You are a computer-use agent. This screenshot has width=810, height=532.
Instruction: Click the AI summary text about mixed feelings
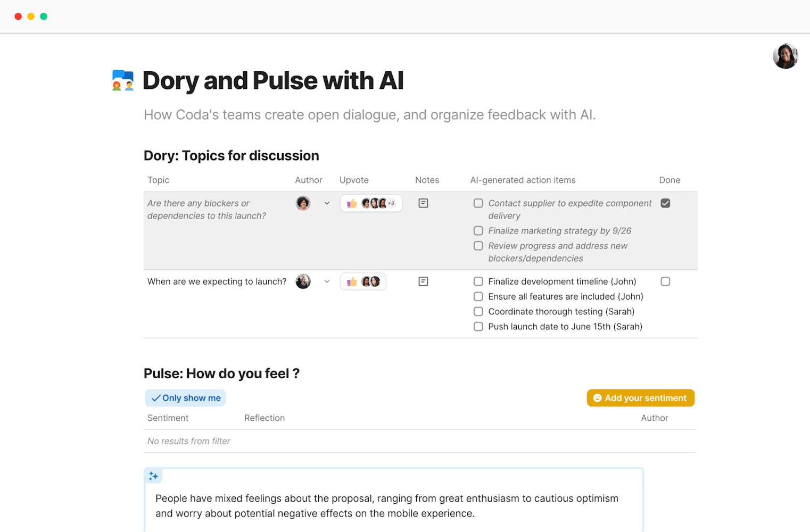(387, 506)
